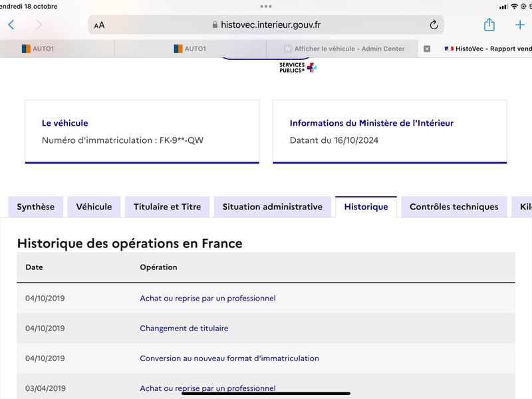The height and width of the screenshot is (399, 532).
Task: Click Conversion au nouveau format d'immatriculation
Action: [x=229, y=358]
